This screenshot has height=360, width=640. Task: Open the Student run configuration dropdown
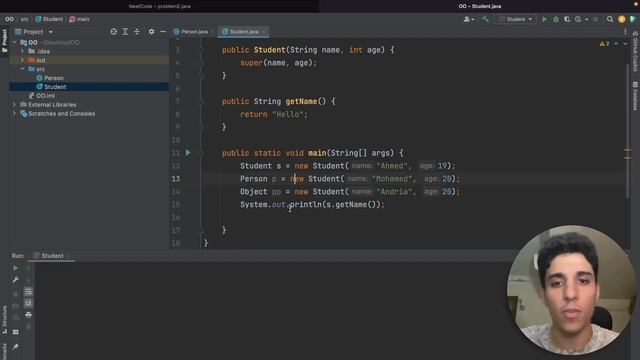pyautogui.click(x=516, y=19)
